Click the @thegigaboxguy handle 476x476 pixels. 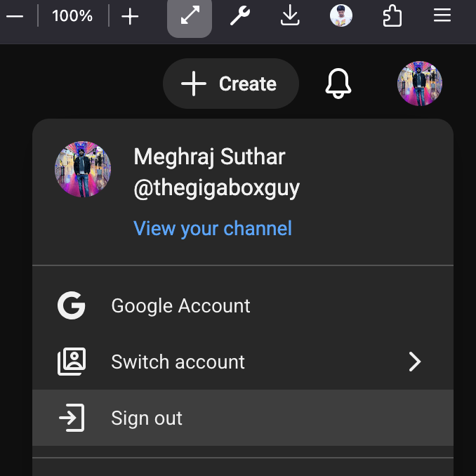[216, 189]
